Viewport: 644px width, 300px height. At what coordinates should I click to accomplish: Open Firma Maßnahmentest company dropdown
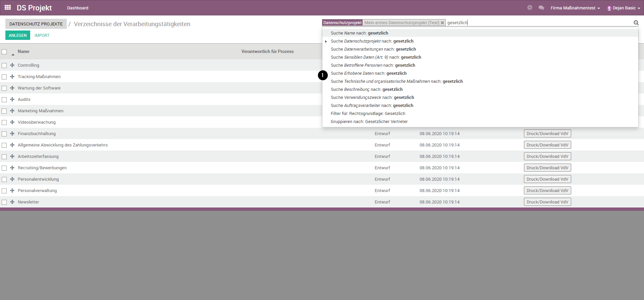click(x=575, y=8)
